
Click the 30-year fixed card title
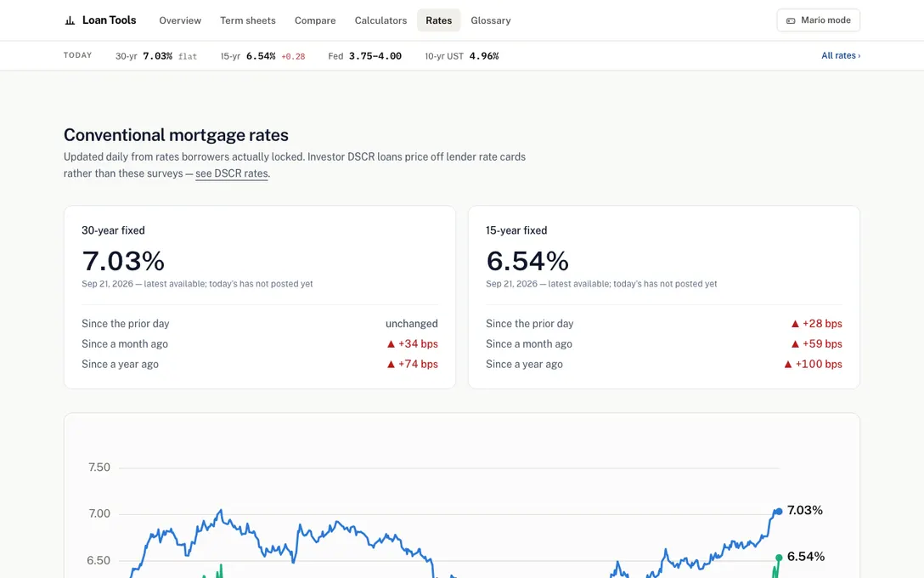[x=113, y=230]
